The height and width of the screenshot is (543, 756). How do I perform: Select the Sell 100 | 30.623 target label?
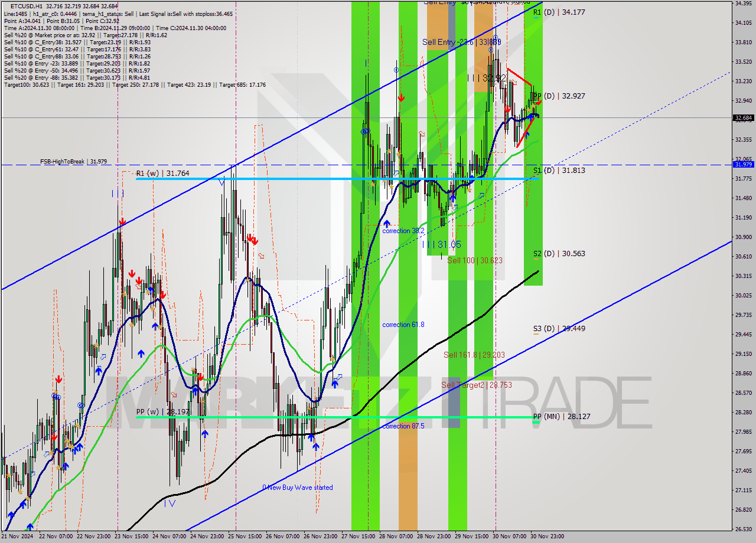(475, 260)
